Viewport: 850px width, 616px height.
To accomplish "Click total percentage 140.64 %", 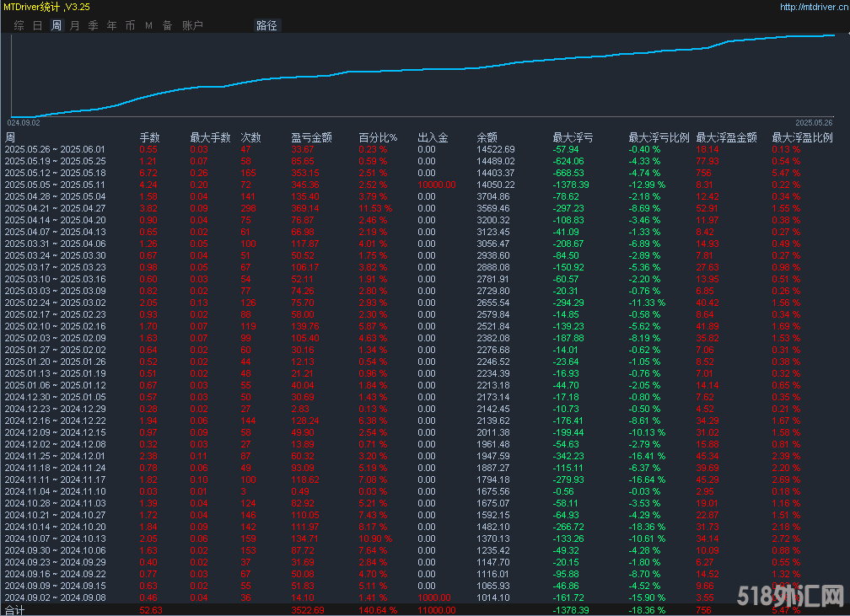I will (378, 610).
